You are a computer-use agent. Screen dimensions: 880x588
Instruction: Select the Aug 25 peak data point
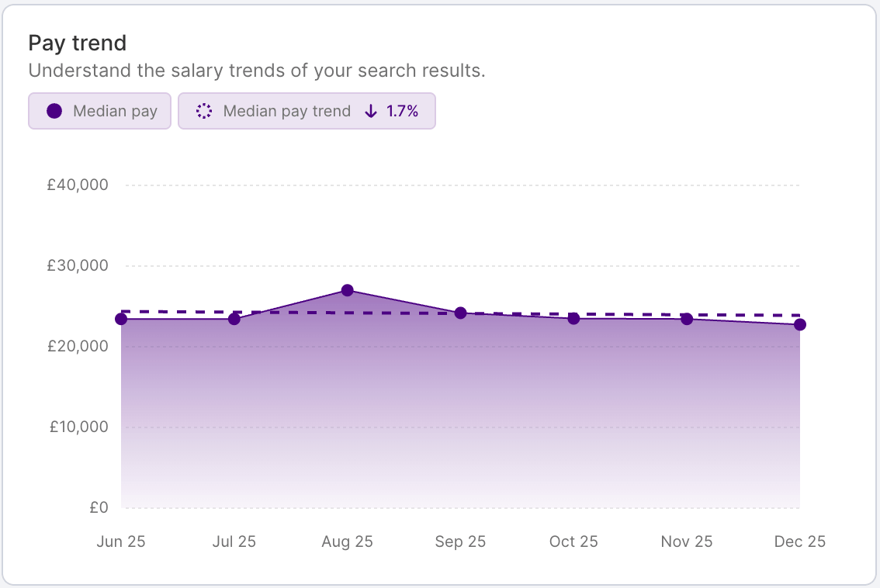347,290
